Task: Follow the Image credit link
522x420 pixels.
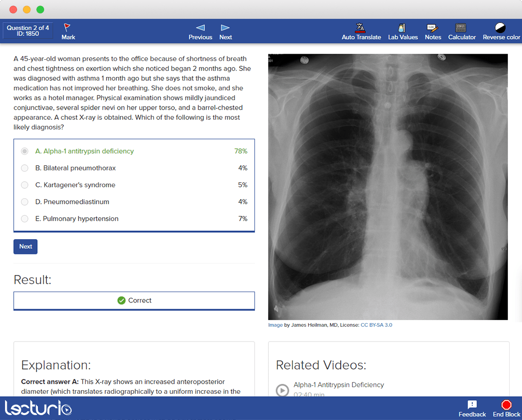Action: (x=275, y=325)
